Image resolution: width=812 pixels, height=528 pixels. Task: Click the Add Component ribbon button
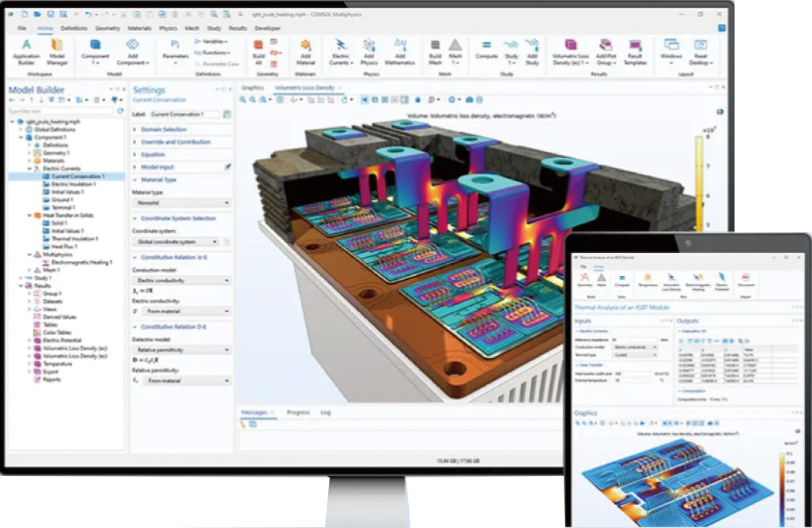[x=133, y=51]
